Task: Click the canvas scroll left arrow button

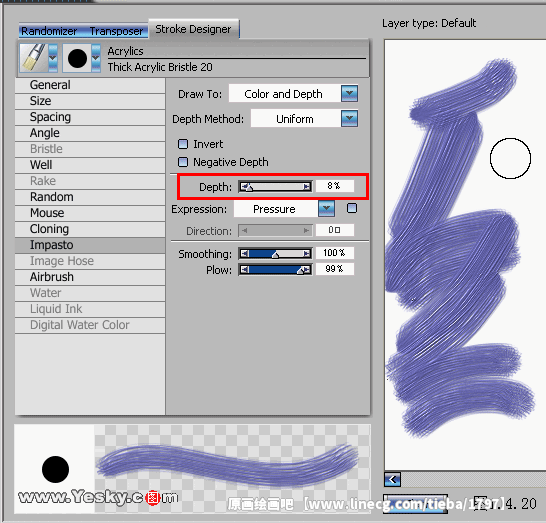Action: pyautogui.click(x=393, y=479)
